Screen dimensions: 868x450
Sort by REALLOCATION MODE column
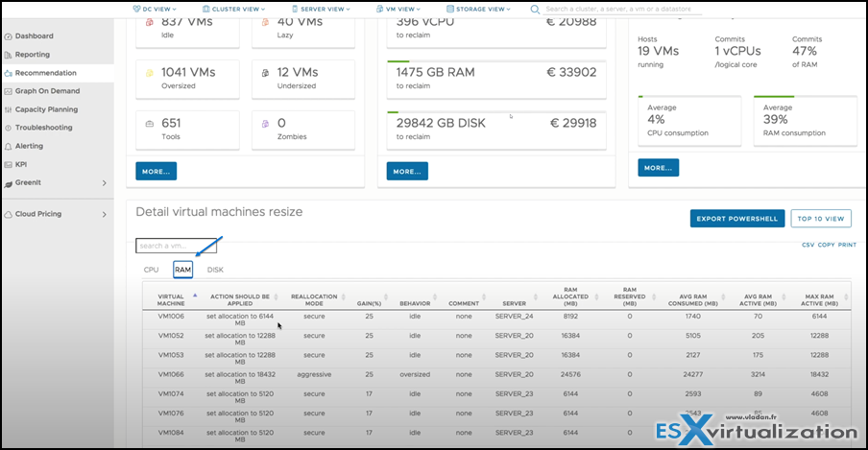[x=314, y=300]
